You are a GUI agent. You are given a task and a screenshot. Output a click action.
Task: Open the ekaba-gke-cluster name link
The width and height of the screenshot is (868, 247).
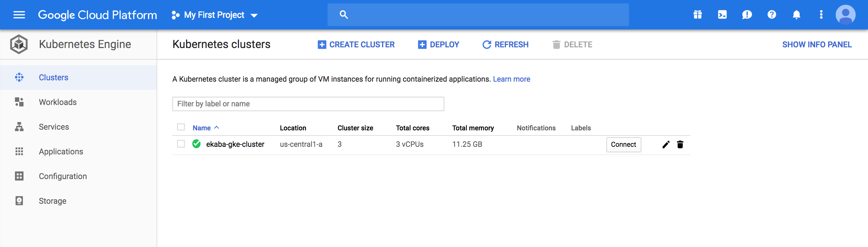[235, 144]
